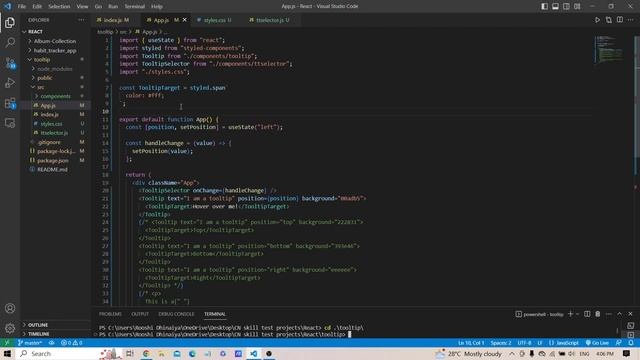This screenshot has width=640, height=360.
Task: Open the Help menu
Action: [157, 7]
